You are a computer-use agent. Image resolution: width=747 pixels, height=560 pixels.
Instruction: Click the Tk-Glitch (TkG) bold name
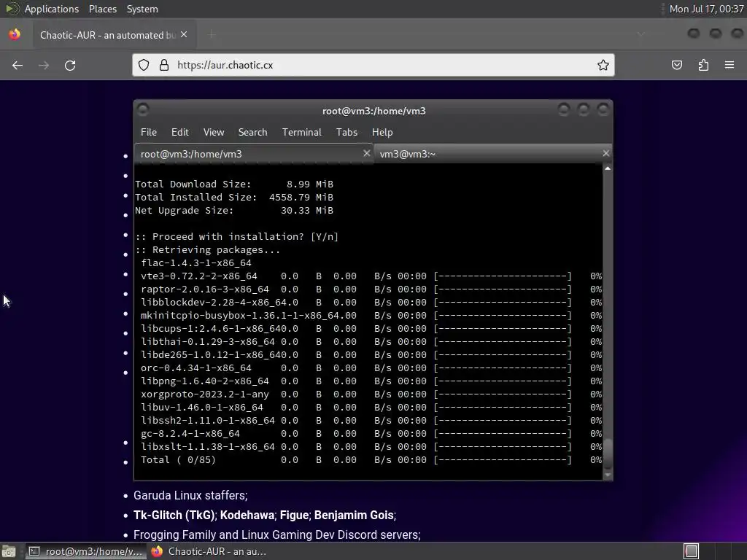tap(174, 516)
